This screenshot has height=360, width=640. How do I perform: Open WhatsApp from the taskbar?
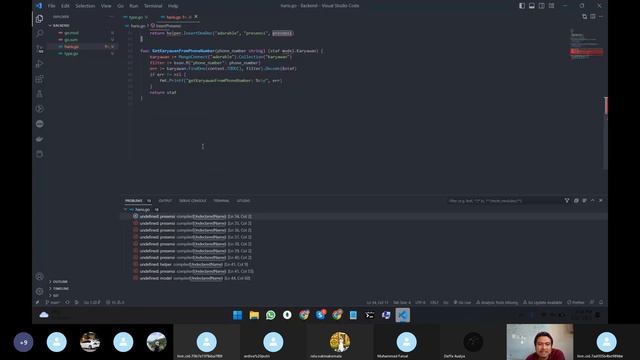point(271,315)
